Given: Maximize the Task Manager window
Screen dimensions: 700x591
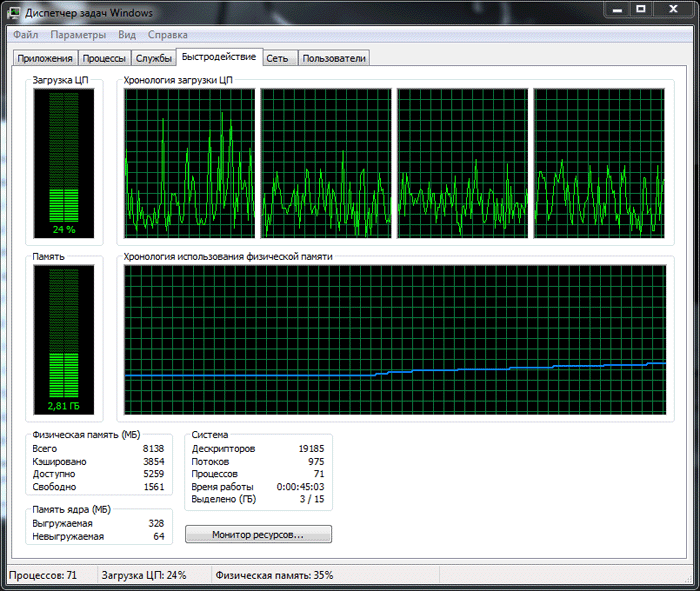Looking at the screenshot, I should tap(641, 9).
